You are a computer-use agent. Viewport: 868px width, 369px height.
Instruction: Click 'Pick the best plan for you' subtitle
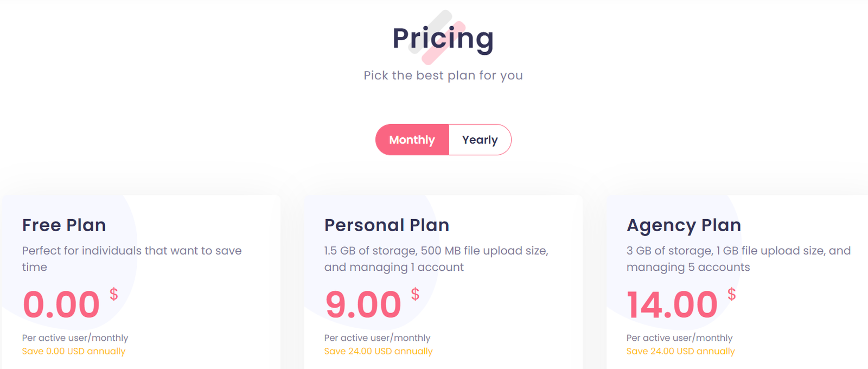(x=443, y=75)
